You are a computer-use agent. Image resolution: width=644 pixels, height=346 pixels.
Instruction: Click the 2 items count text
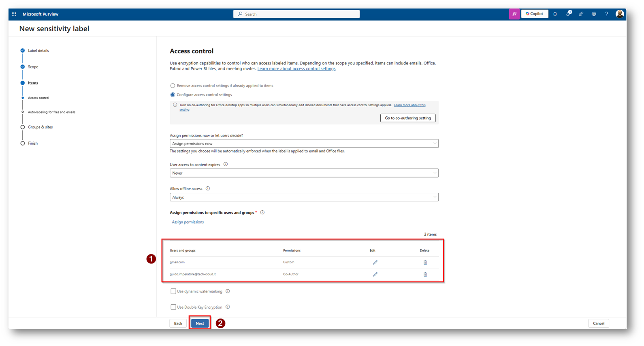click(x=430, y=235)
